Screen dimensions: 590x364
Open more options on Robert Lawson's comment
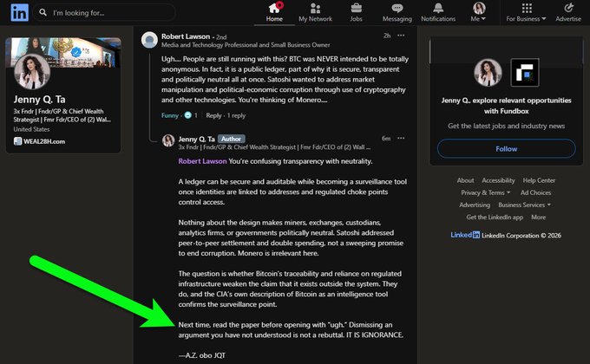[401, 36]
